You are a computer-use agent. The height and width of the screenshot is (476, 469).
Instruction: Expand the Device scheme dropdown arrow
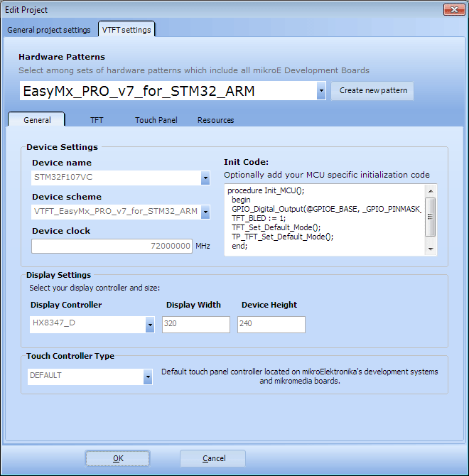(205, 212)
